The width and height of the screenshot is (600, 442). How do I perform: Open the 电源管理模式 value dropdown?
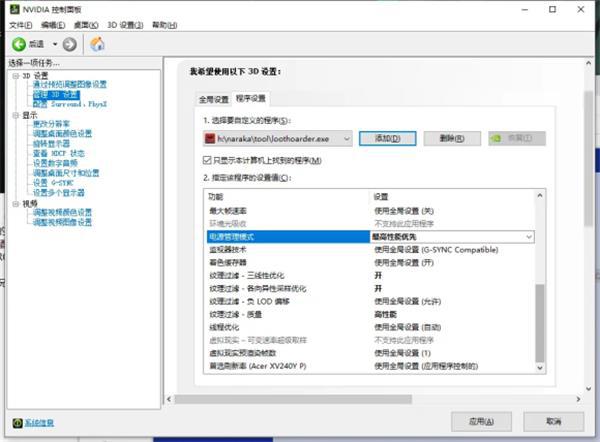[x=528, y=237]
